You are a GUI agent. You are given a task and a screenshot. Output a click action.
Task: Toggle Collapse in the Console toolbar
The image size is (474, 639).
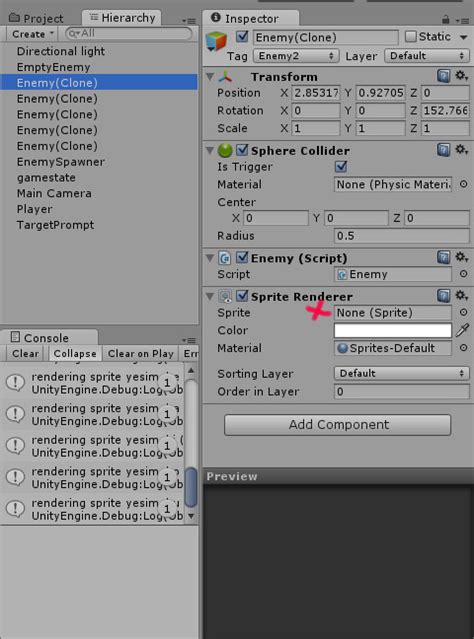[x=75, y=353]
